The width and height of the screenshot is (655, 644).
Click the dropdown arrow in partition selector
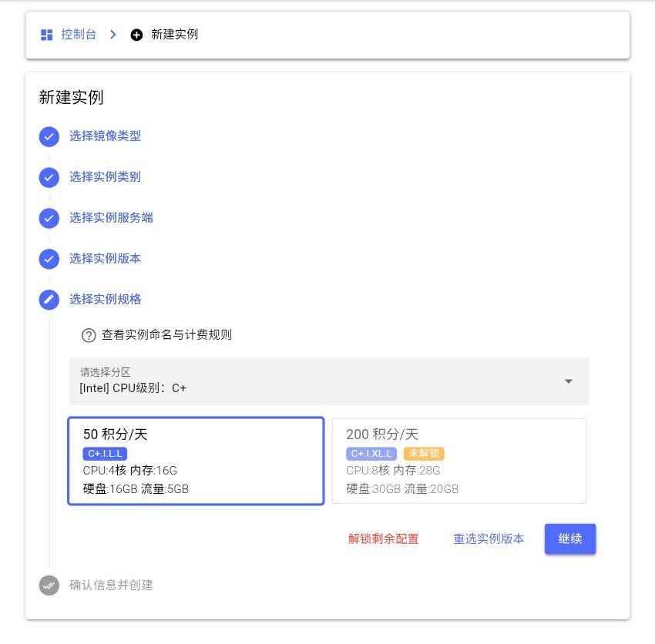point(568,381)
